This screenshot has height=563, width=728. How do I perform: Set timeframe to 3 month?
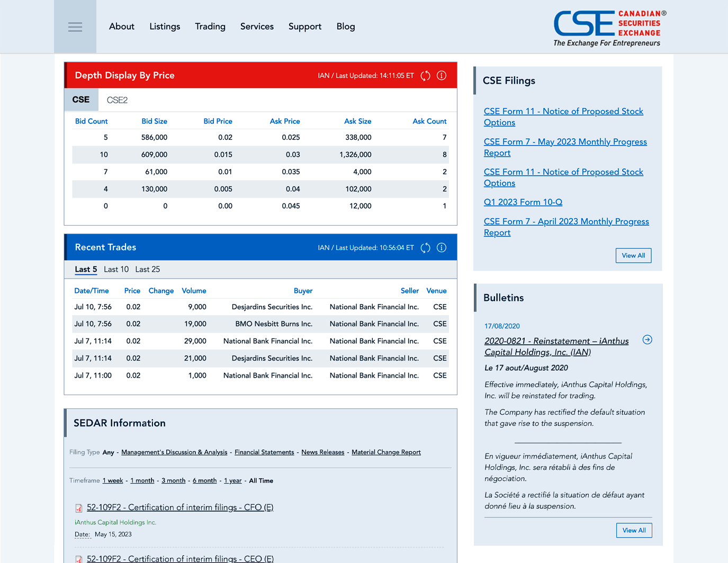(173, 481)
